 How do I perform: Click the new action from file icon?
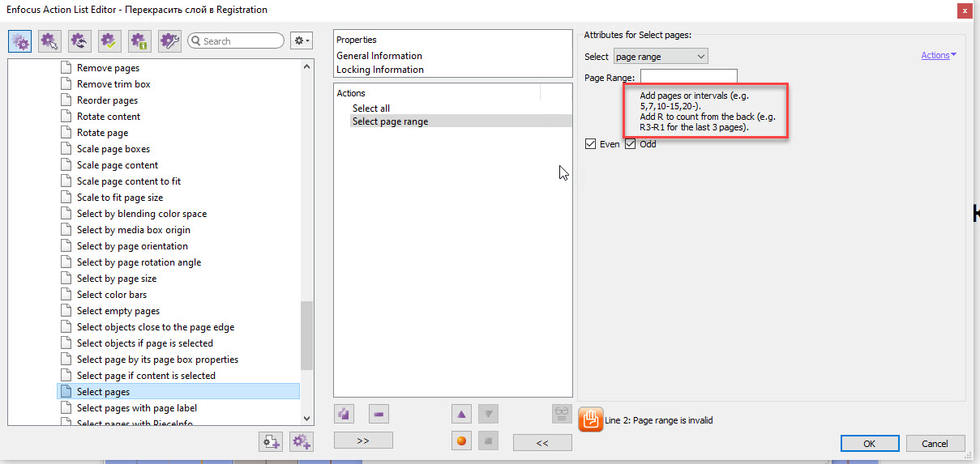(271, 441)
